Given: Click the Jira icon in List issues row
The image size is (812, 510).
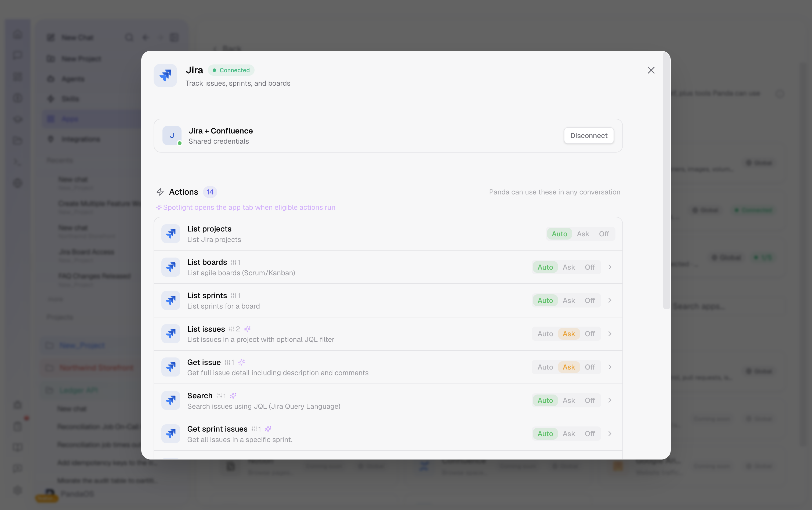Looking at the screenshot, I should click(x=171, y=334).
